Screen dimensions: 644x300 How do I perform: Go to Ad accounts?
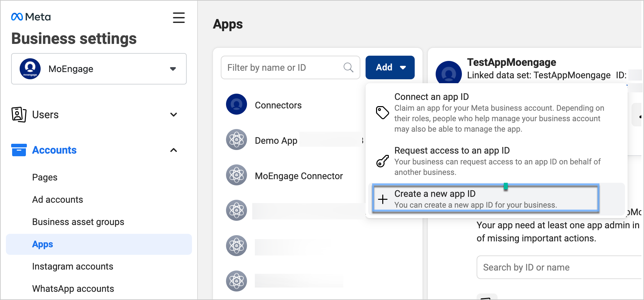(58, 199)
